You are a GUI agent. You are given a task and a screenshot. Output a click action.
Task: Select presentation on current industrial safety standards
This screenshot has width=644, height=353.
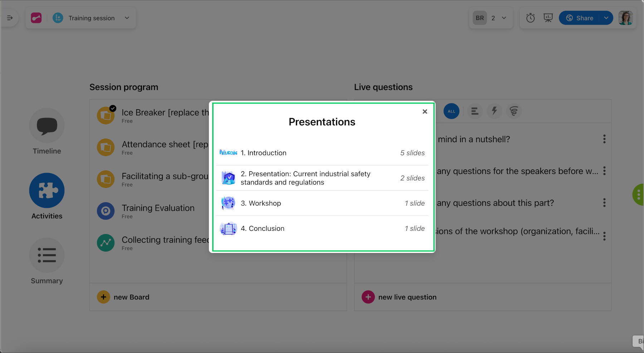(322, 178)
